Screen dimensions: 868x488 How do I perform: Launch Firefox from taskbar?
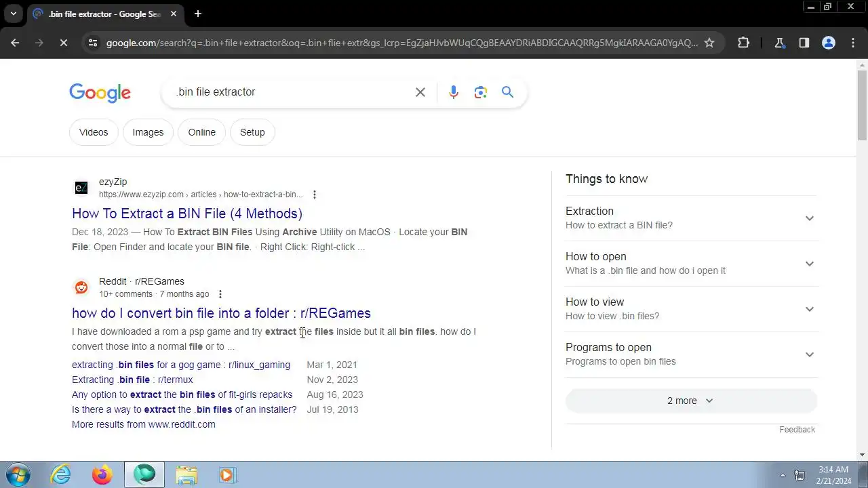coord(102,475)
